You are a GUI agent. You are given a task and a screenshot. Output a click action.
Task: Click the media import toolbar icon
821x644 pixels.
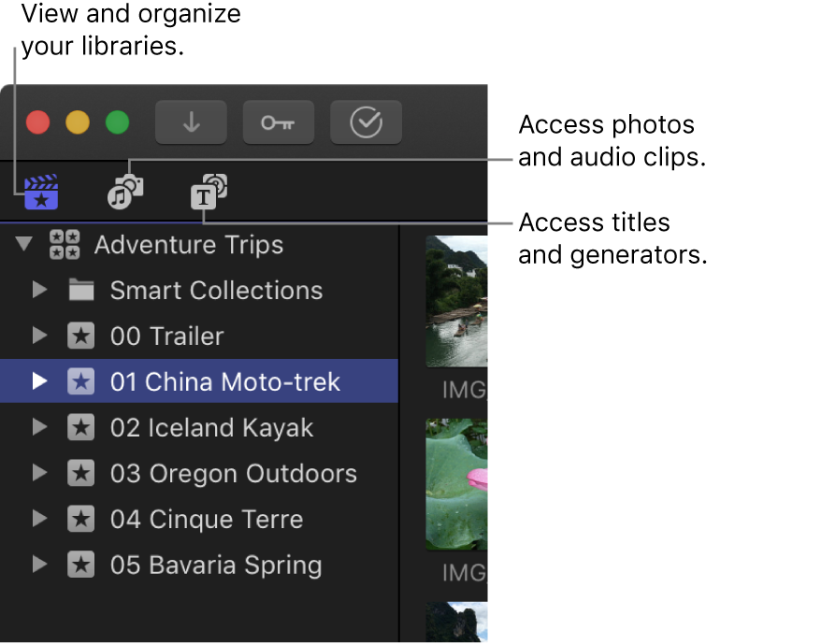coord(190,122)
